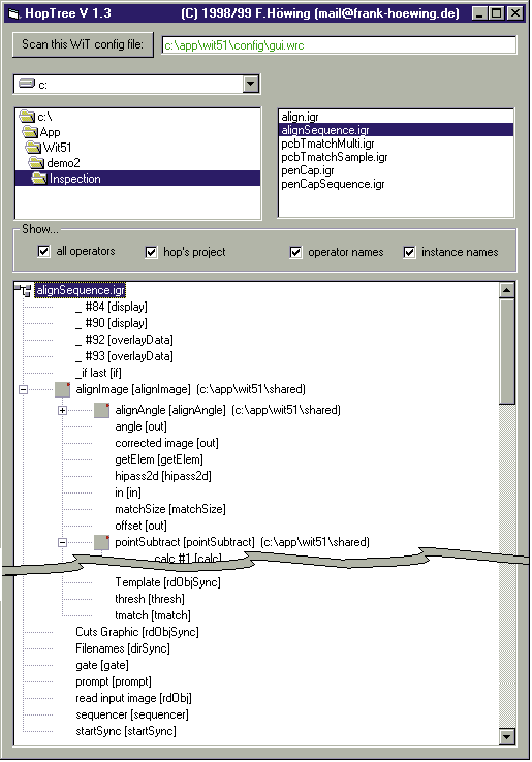The height and width of the screenshot is (762, 532).
Task: Expand the alignAngle tree node
Action: coord(62,411)
